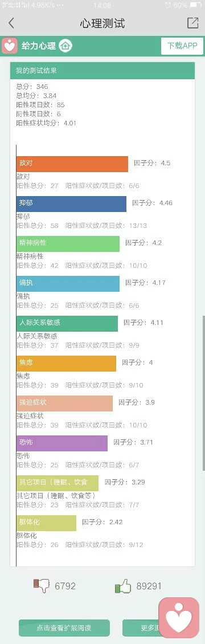Select the 人际关系敏感 bar
This screenshot has height=644, width=205.
67,323
